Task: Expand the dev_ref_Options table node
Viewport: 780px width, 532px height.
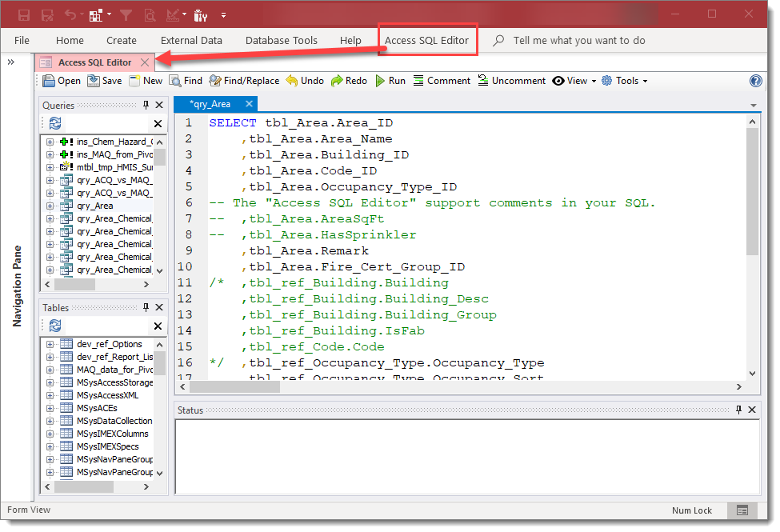Action: (x=50, y=344)
